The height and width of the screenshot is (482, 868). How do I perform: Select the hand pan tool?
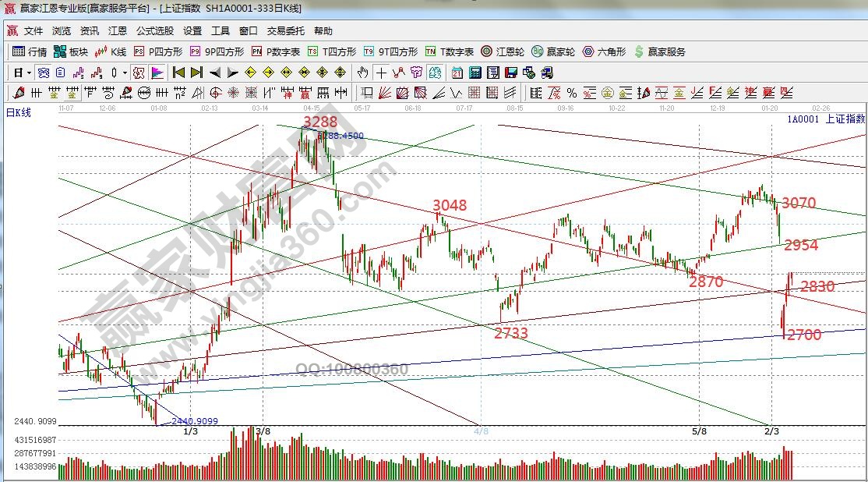point(362,73)
